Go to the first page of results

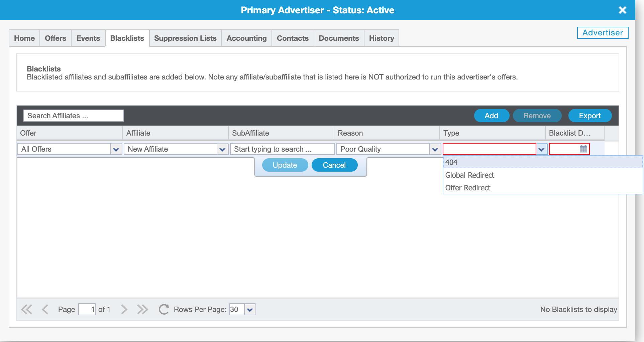(27, 309)
